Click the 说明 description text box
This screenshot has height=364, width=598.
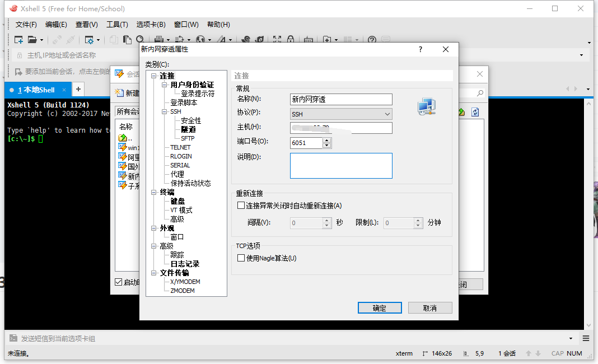coord(340,166)
